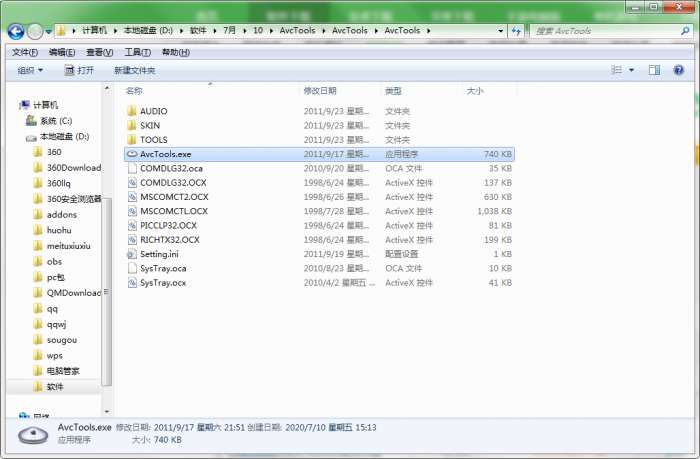Open the 电脑管家 folder in tree

[56, 371]
